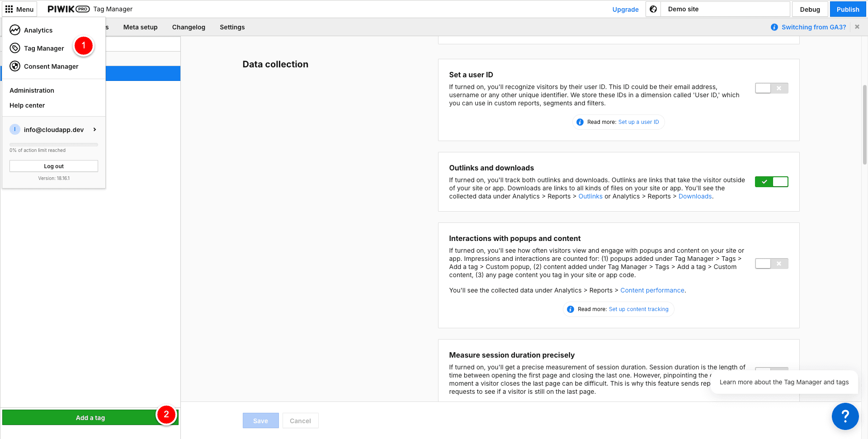
Task: Open the Administration menu entry
Action: pos(32,90)
